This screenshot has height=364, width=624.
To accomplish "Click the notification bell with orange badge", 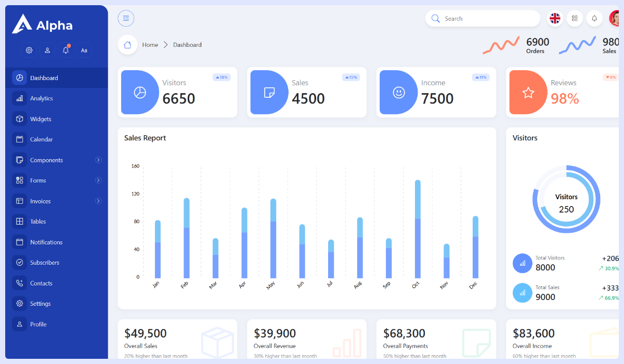I will point(66,49).
